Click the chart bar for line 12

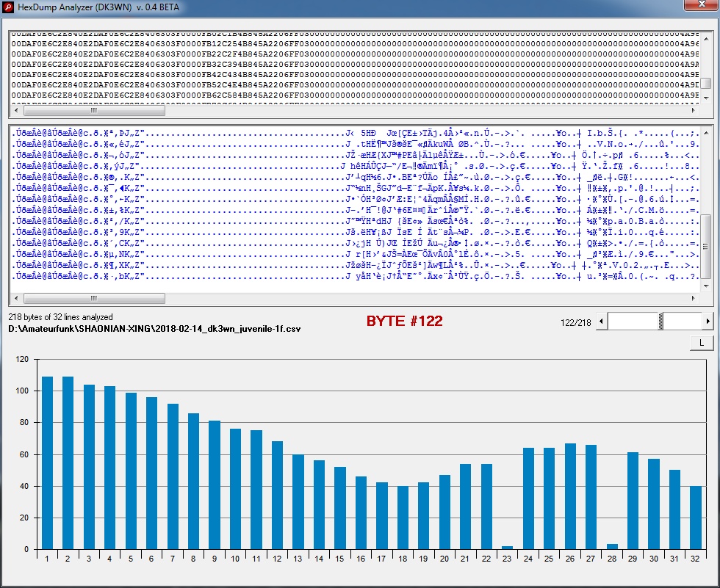(x=277, y=495)
